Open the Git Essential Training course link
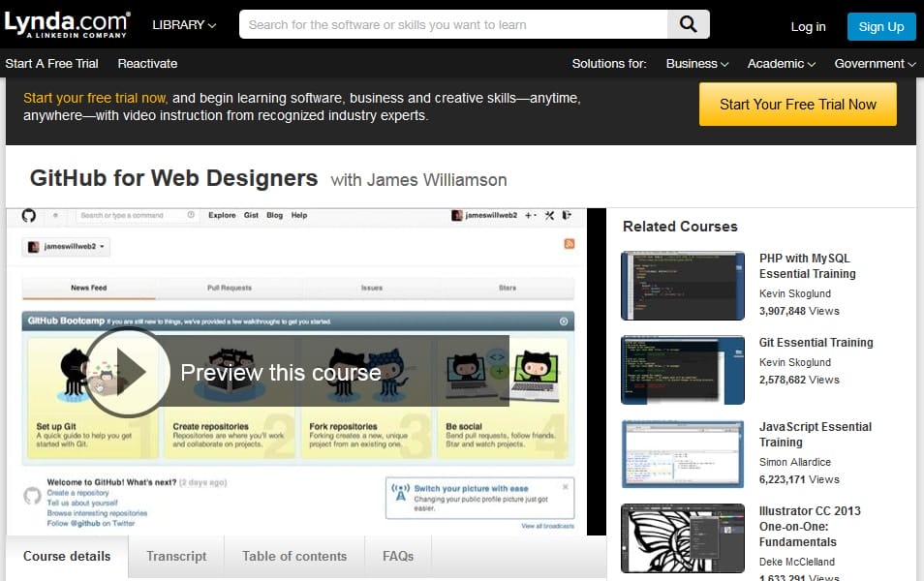 [815, 343]
